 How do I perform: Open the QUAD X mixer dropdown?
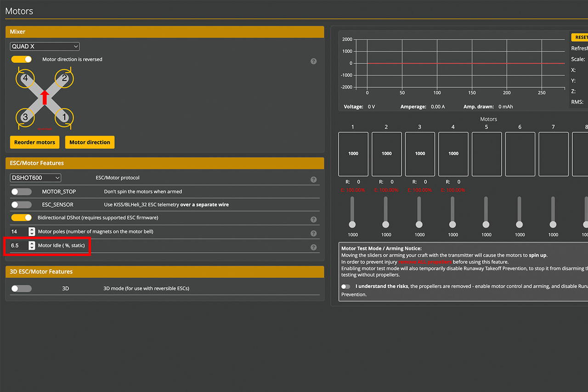45,46
